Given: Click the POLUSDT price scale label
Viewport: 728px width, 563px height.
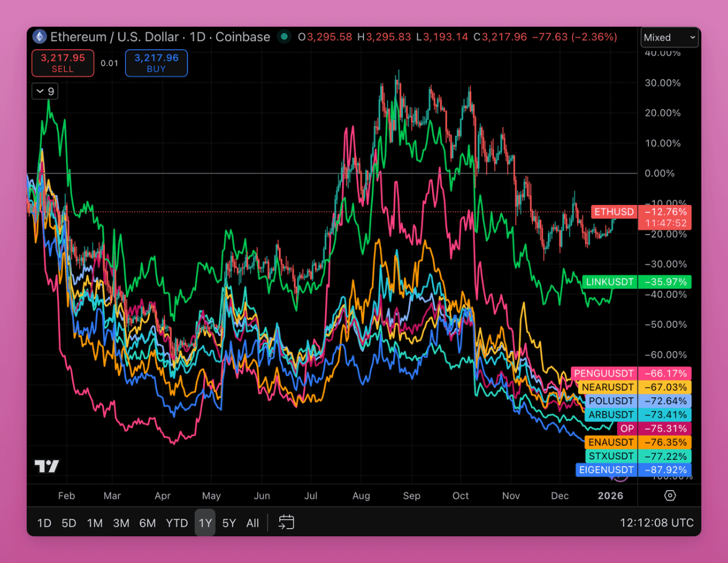Looking at the screenshot, I should point(611,401).
